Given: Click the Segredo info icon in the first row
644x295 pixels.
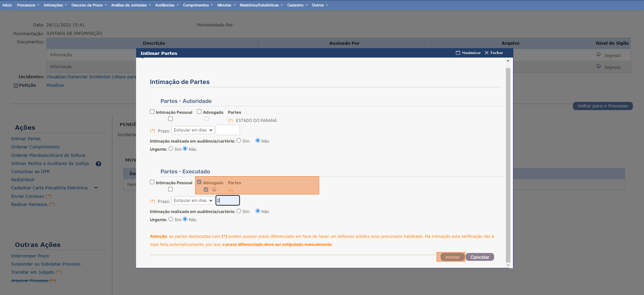Looking at the screenshot, I should pyautogui.click(x=599, y=54).
